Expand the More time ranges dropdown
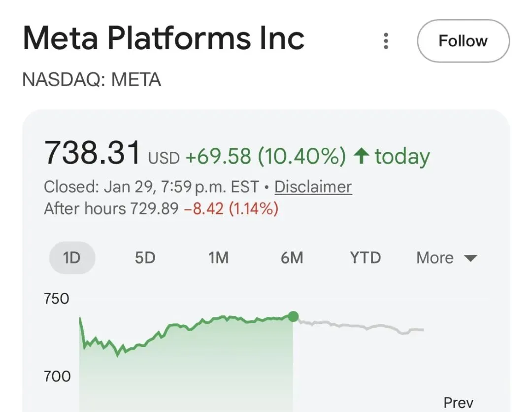The width and height of the screenshot is (532, 412). (x=446, y=258)
